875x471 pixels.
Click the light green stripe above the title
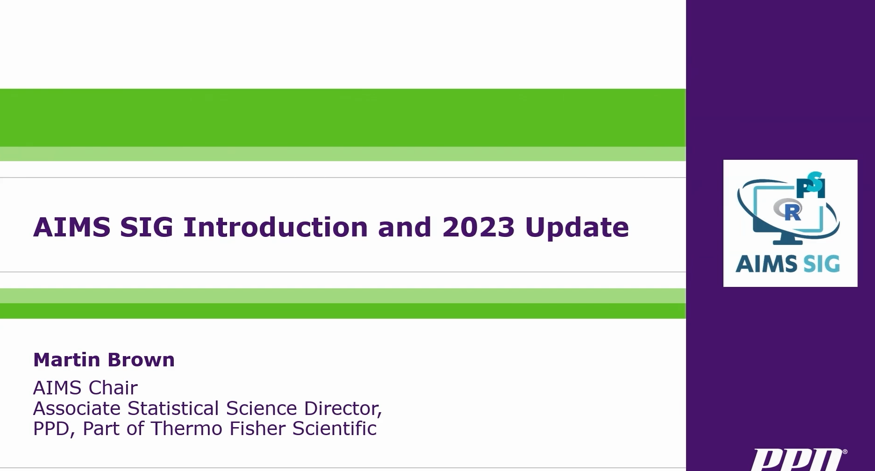coord(342,154)
